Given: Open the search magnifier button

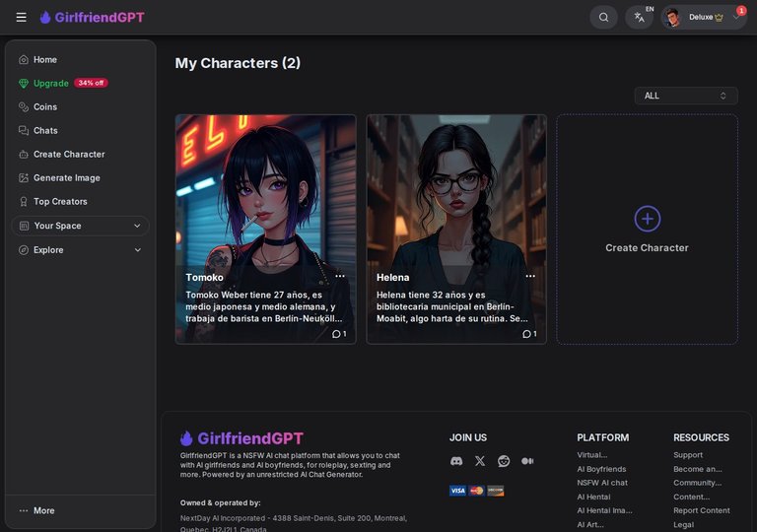Looking at the screenshot, I should point(603,18).
